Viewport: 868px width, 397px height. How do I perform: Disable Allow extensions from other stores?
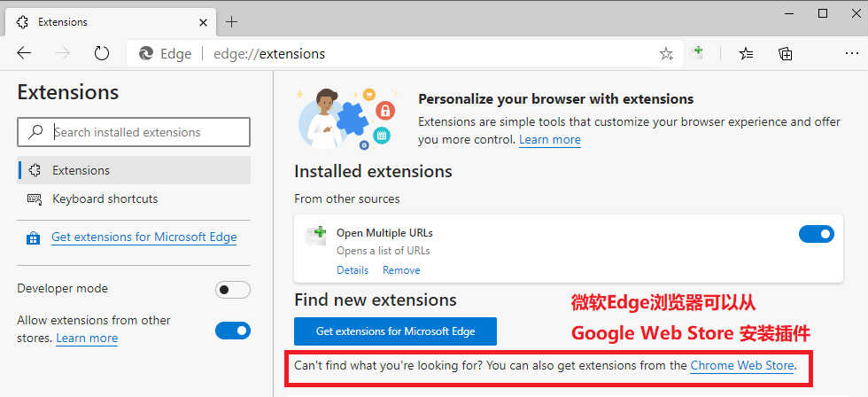pyautogui.click(x=232, y=331)
